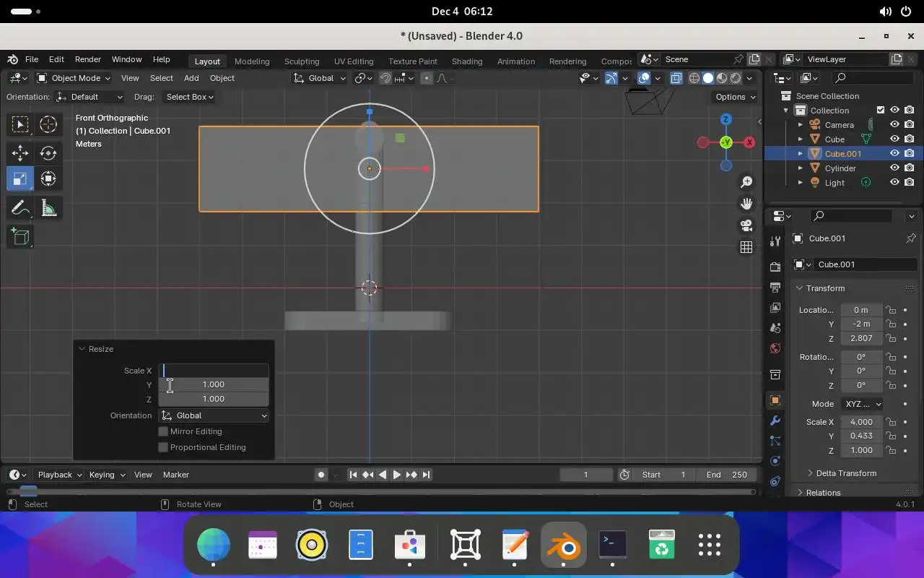Play the animation forward
This screenshot has height=578, width=924.
pos(396,475)
